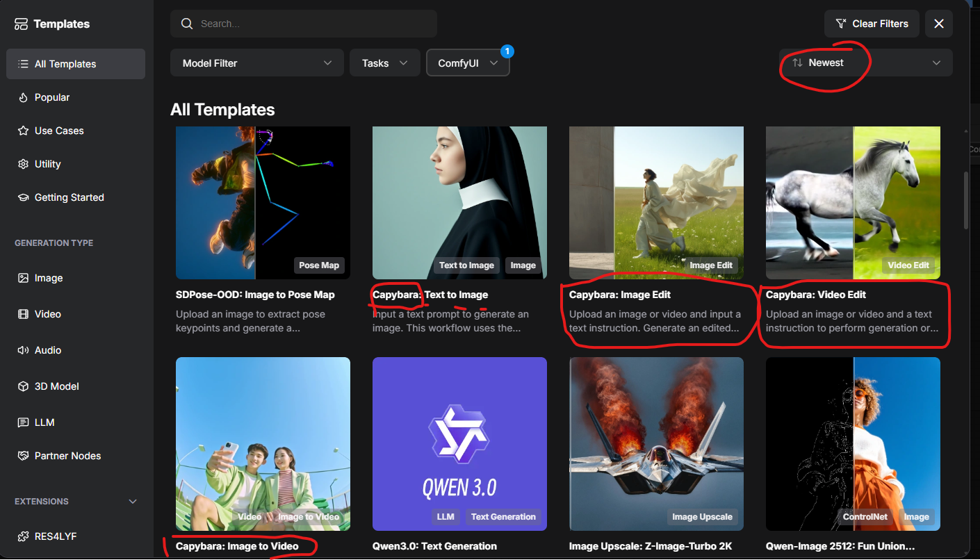Click the GENERATION TYPE section heading
This screenshot has height=560, width=980.
(x=54, y=243)
